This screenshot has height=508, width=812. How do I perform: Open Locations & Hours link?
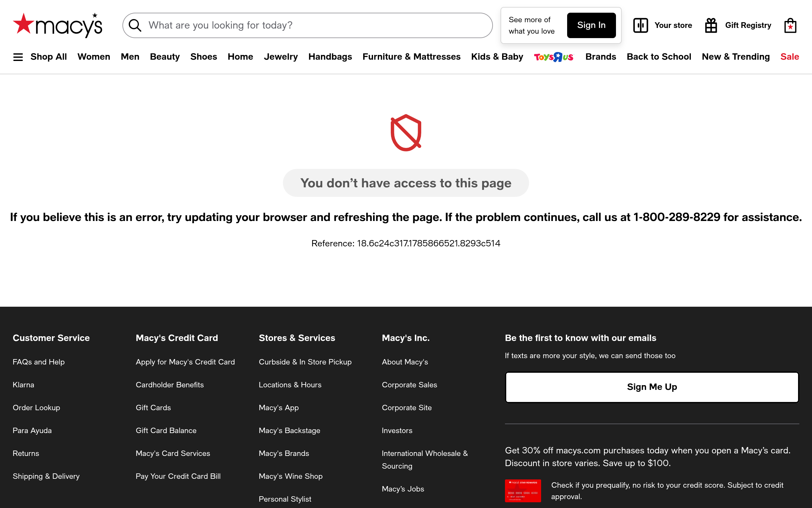[290, 385]
